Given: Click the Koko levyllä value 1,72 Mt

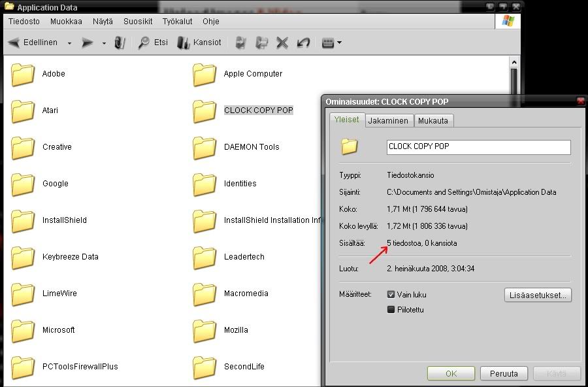Looking at the screenshot, I should click(x=427, y=226).
